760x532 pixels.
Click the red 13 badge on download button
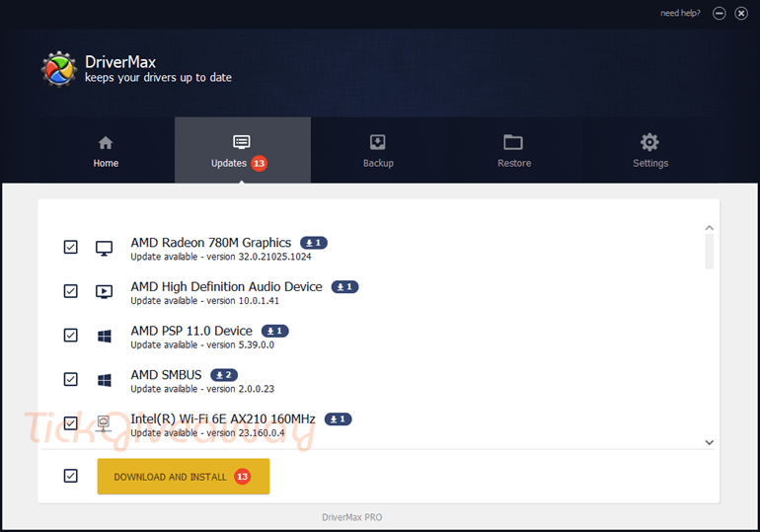(x=243, y=477)
